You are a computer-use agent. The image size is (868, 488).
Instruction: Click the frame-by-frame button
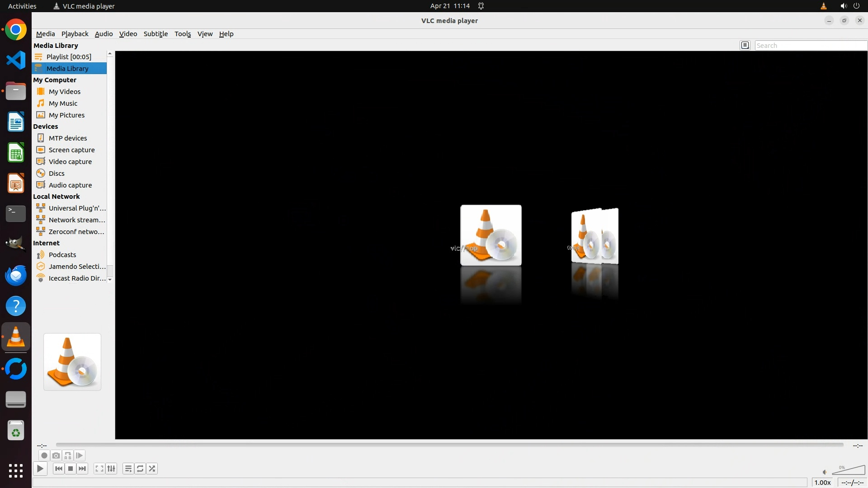pos(80,455)
